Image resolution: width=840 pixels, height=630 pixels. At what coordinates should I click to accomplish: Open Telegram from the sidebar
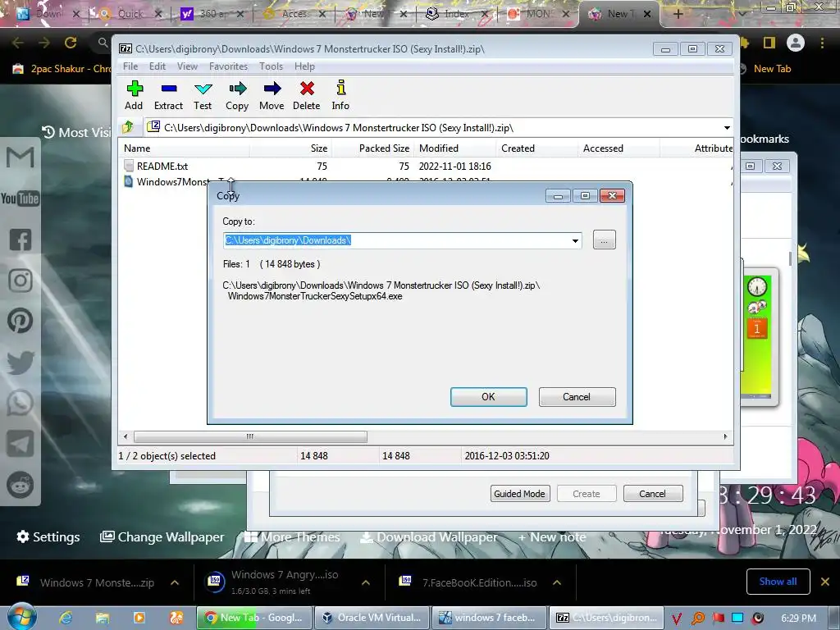pos(21,444)
